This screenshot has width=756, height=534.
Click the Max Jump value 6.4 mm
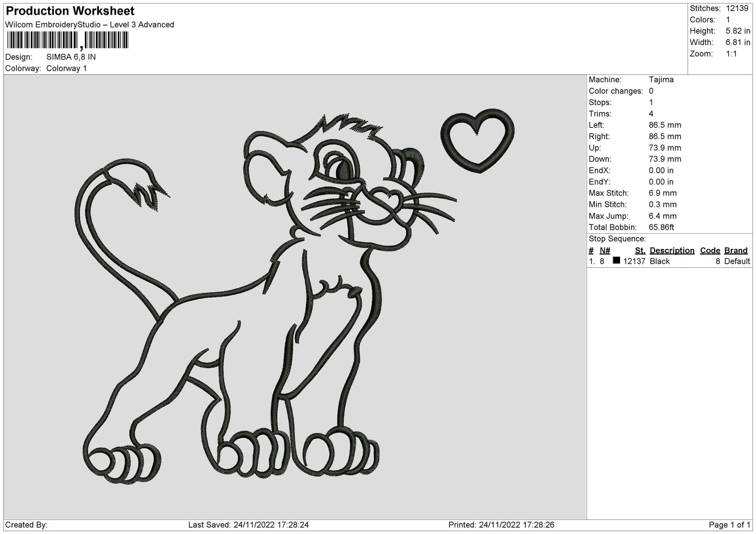click(663, 216)
